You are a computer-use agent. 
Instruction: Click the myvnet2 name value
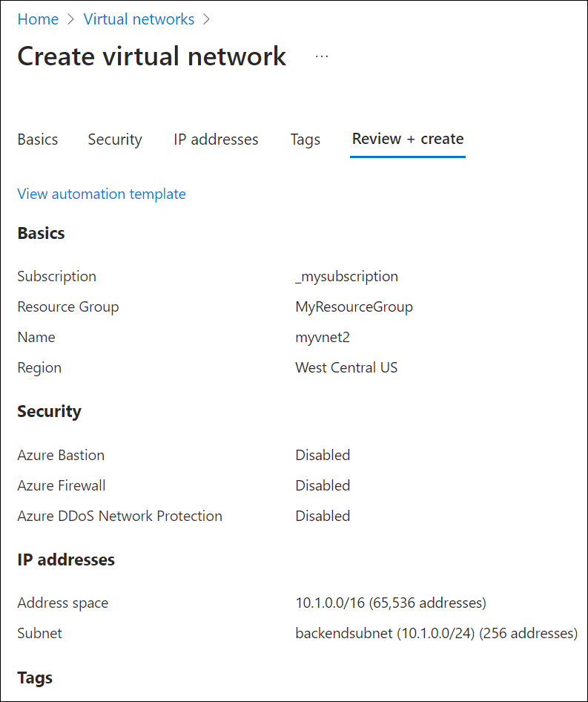(323, 337)
